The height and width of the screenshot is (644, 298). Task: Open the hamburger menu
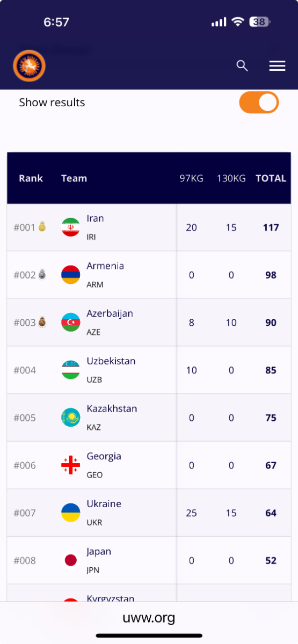[277, 66]
